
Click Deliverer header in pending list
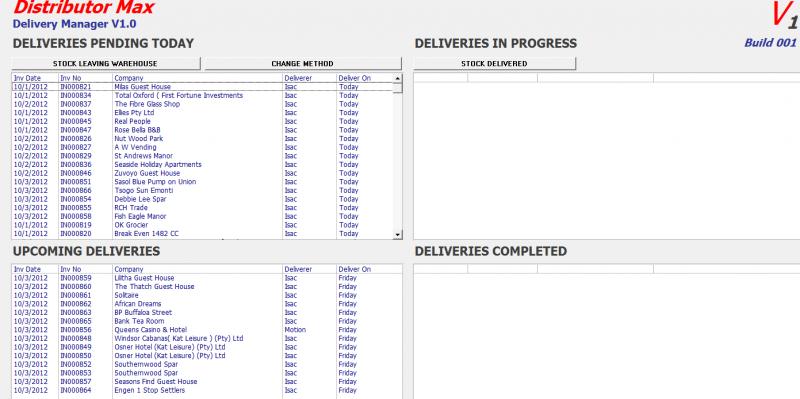coord(309,78)
